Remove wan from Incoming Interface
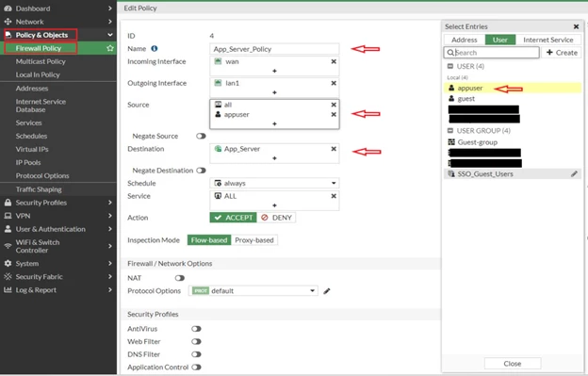The image size is (588, 376). (x=334, y=61)
